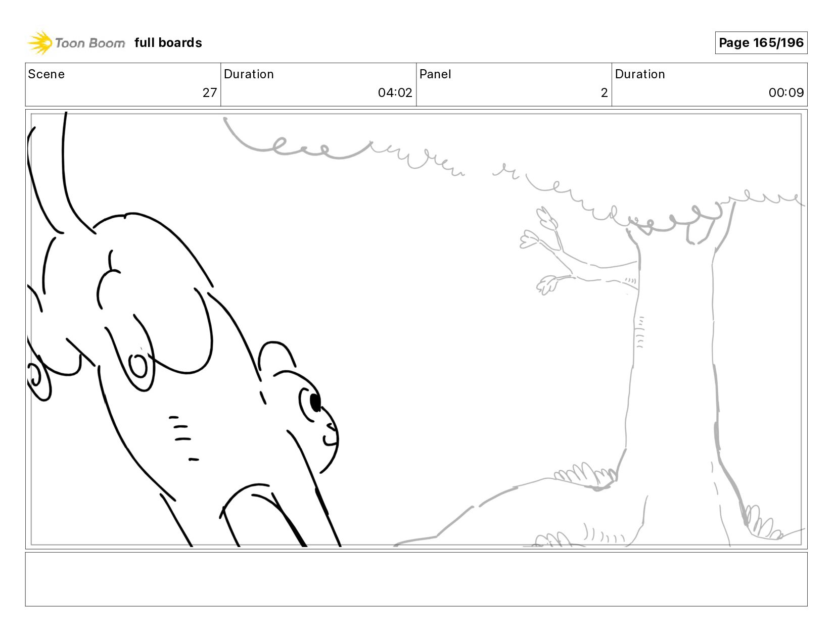Viewport: 834px width, 644px height.
Task: Click the scene duration value '04:02'
Action: tap(395, 92)
